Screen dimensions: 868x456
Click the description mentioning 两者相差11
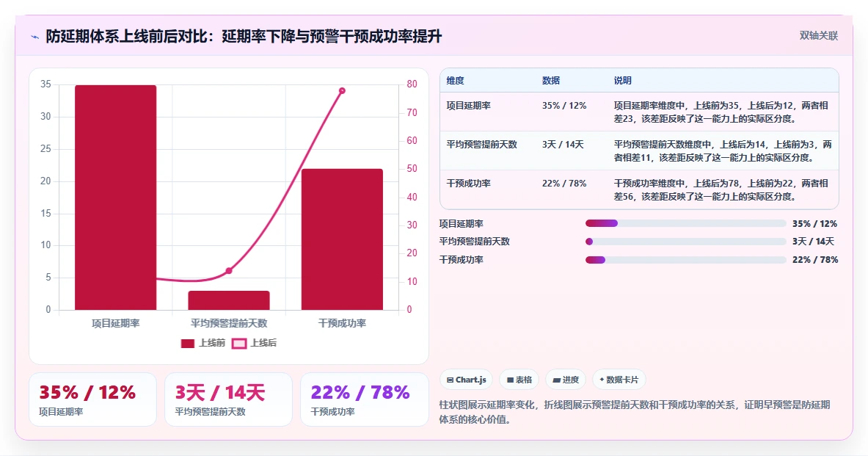click(x=723, y=151)
